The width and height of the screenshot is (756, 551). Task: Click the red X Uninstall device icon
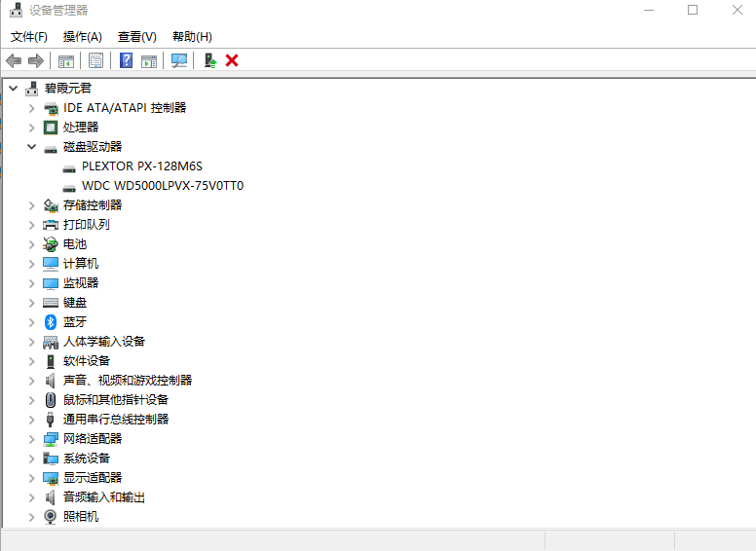coord(232,60)
